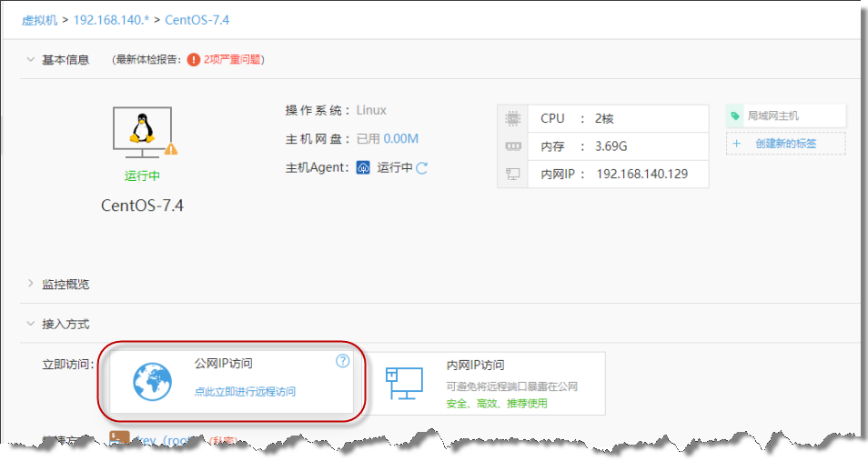
Task: Click the memory icon next to 内存
Action: 513,146
